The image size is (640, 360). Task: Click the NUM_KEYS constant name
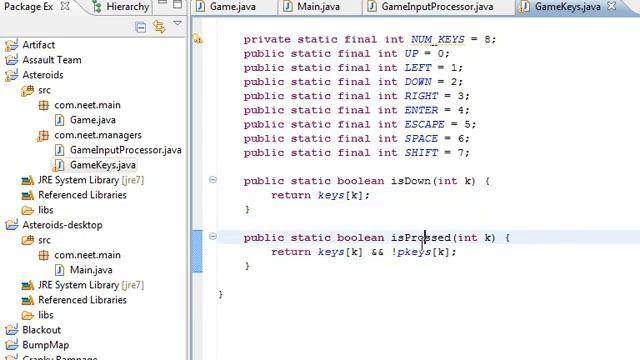point(438,39)
